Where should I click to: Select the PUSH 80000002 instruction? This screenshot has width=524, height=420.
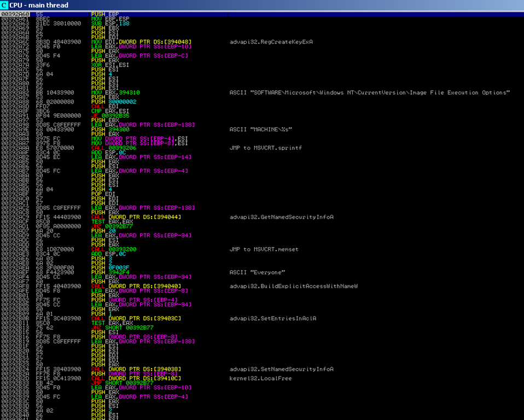point(112,102)
